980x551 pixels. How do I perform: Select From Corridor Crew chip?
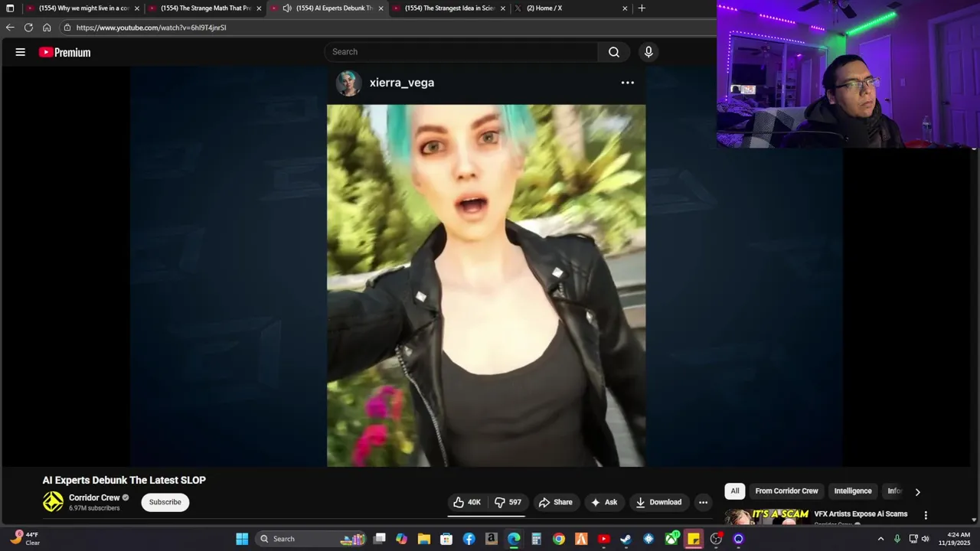[x=786, y=491]
